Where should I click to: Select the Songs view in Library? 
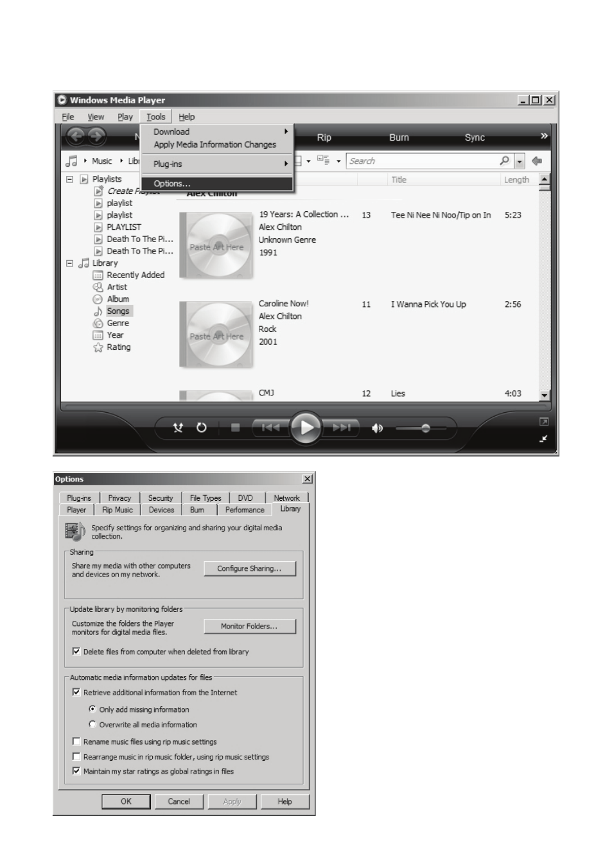point(118,311)
